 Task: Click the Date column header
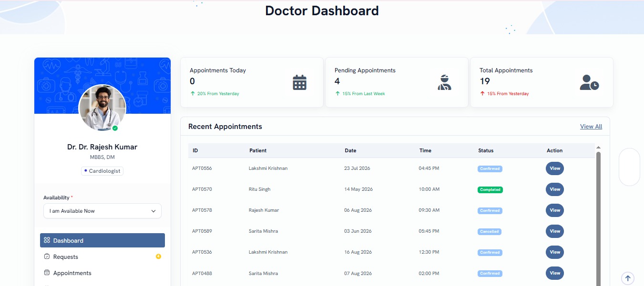pos(350,150)
